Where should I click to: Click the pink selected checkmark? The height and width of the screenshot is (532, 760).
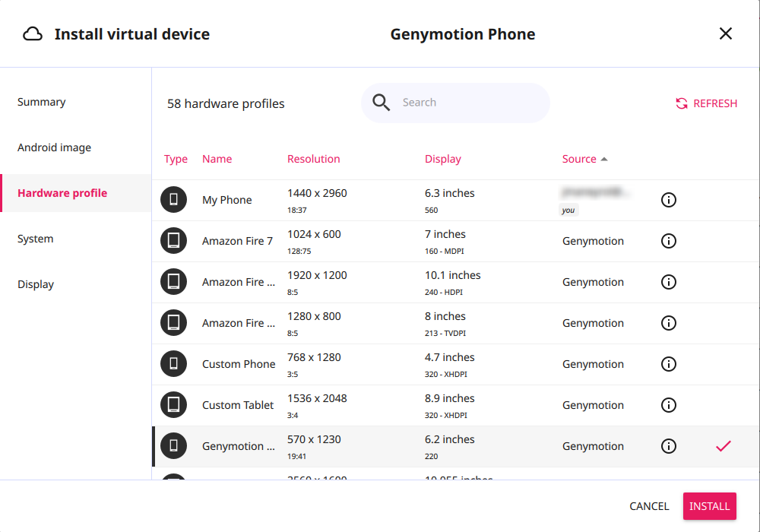click(724, 446)
